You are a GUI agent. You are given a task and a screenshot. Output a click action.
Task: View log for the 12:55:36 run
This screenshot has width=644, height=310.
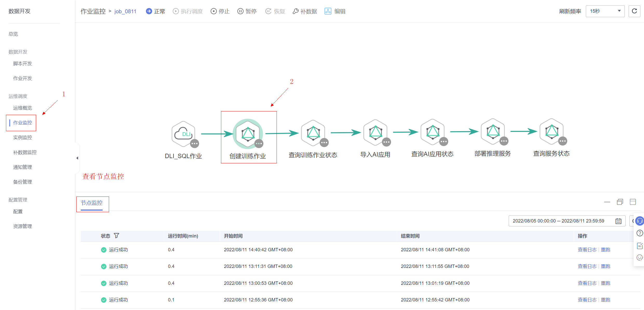click(587, 300)
